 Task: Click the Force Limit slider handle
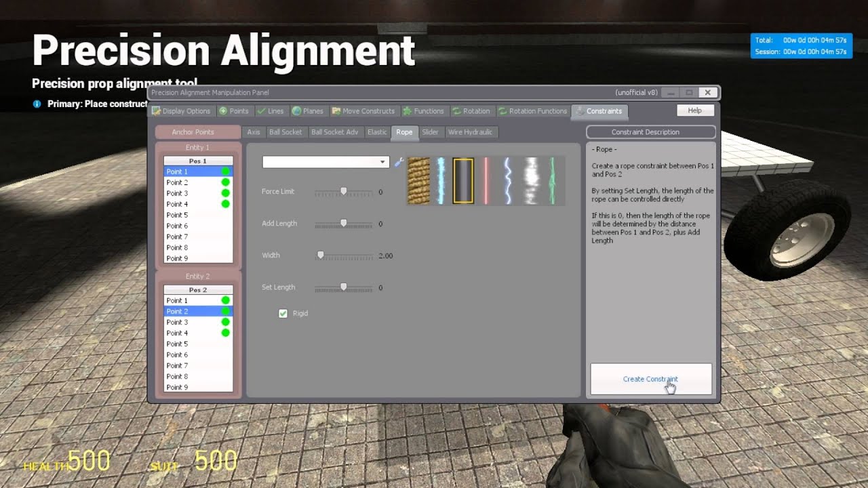point(344,192)
